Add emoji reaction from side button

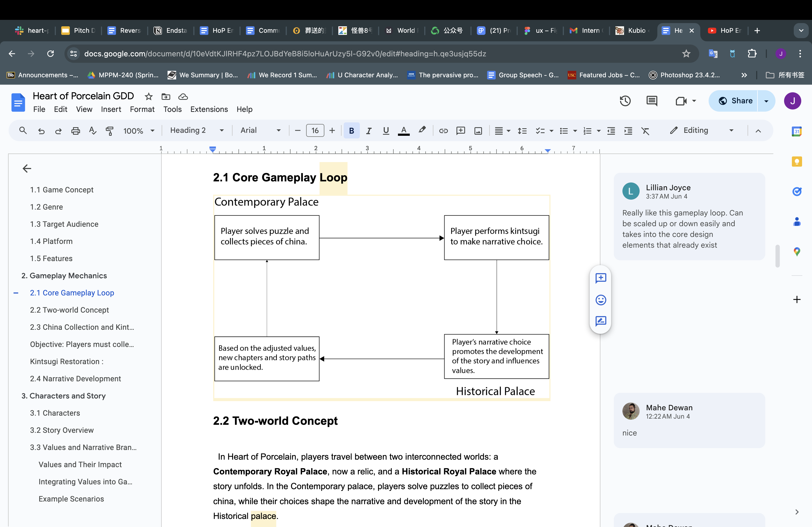click(600, 300)
